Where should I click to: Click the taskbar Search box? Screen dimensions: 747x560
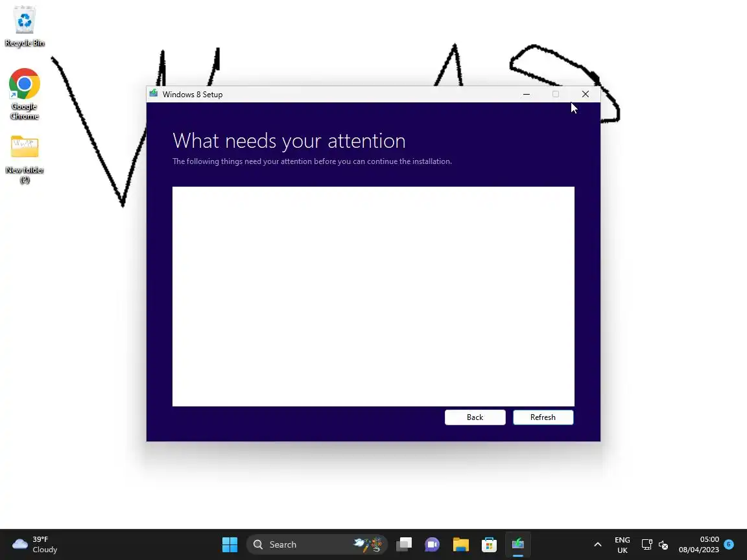tap(317, 544)
